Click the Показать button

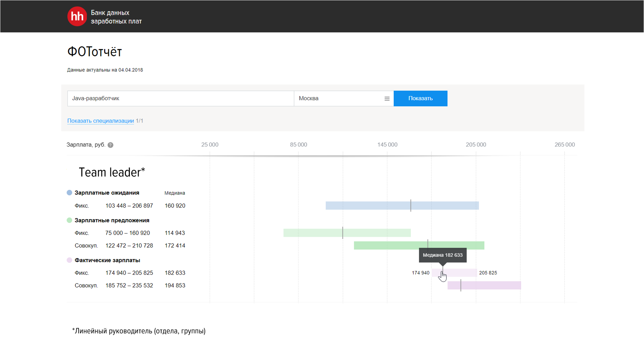pyautogui.click(x=420, y=98)
